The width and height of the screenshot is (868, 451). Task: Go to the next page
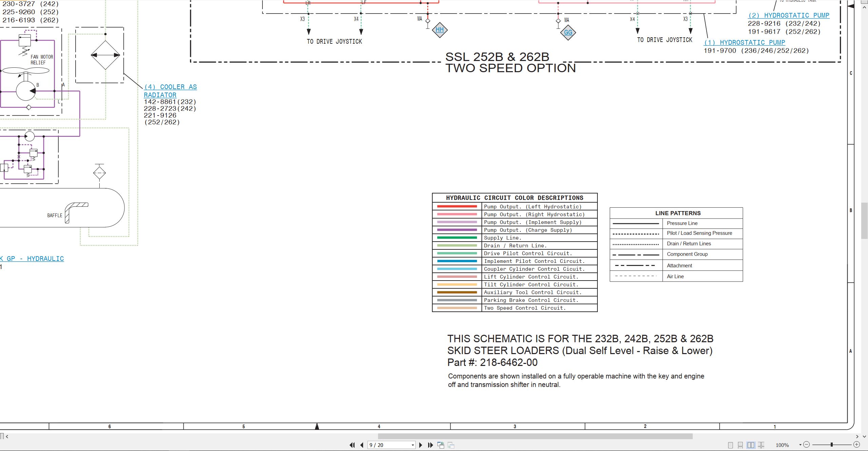(x=421, y=445)
